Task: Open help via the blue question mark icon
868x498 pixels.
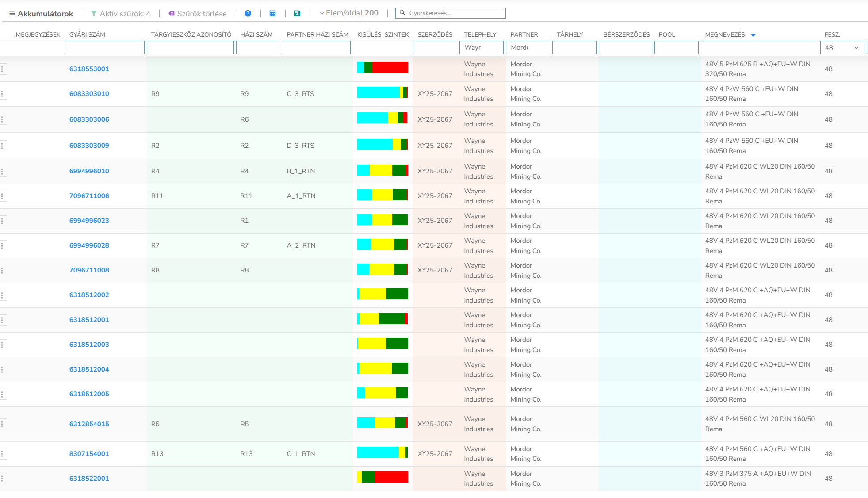Action: pos(248,13)
